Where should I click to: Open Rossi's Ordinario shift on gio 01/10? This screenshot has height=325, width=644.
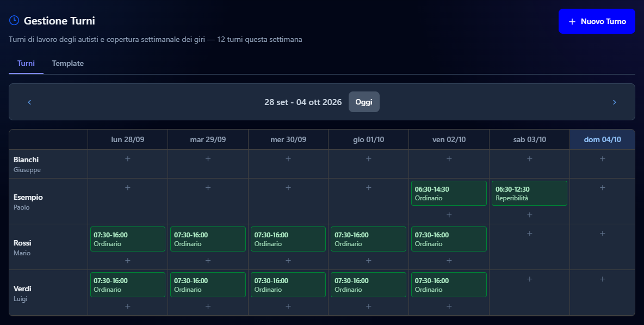pyautogui.click(x=368, y=239)
